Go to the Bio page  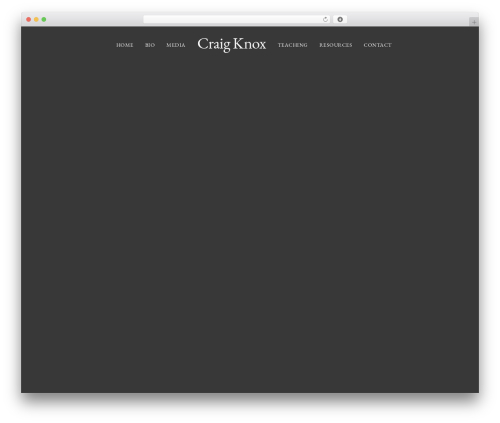click(150, 45)
